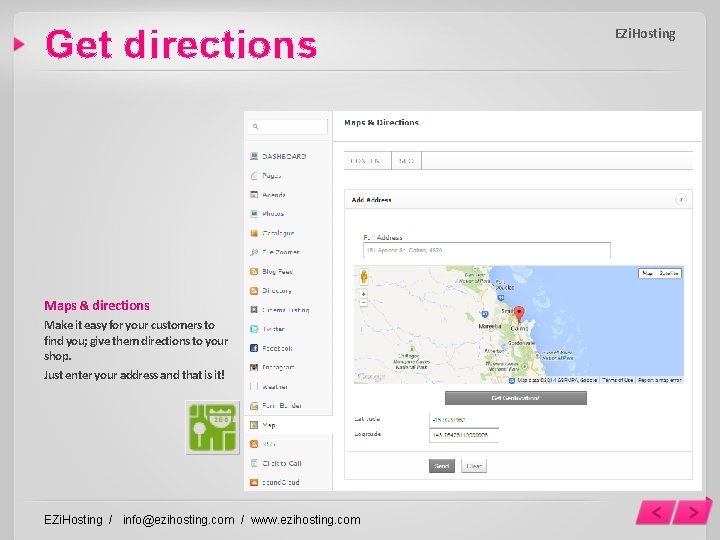Open the SoundCloud sidebar icon
The image size is (720, 540).
254,483
